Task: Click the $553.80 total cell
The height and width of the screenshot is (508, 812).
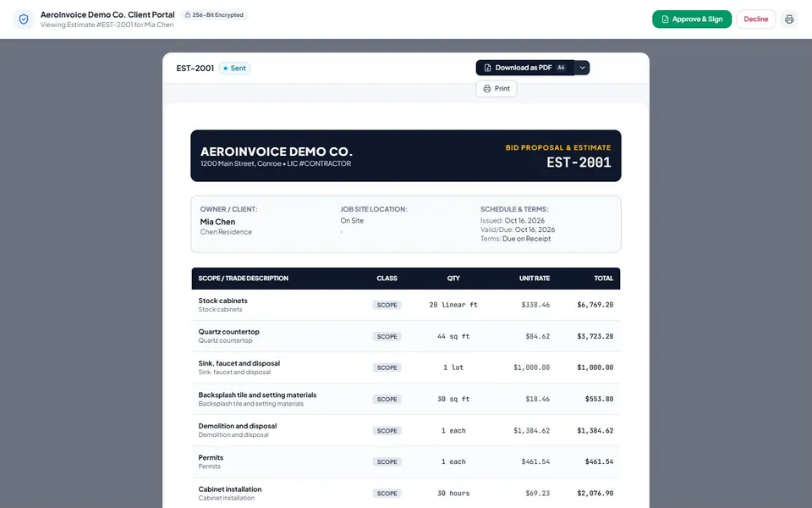Action: point(599,399)
